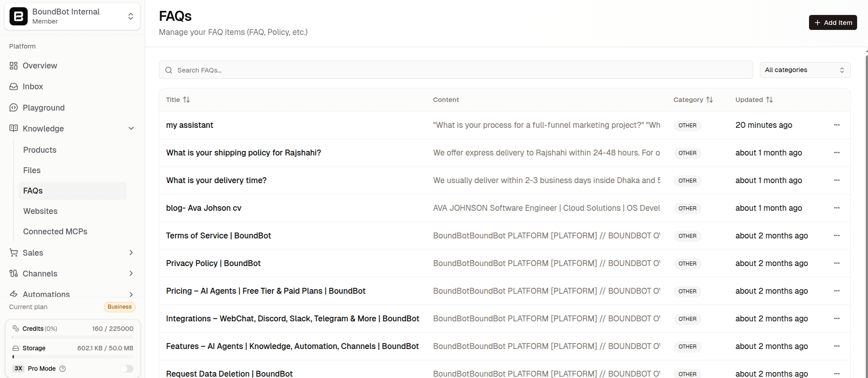Open actions menu for 'my assistant' row
Screen dimensions: 868x378
tap(837, 125)
